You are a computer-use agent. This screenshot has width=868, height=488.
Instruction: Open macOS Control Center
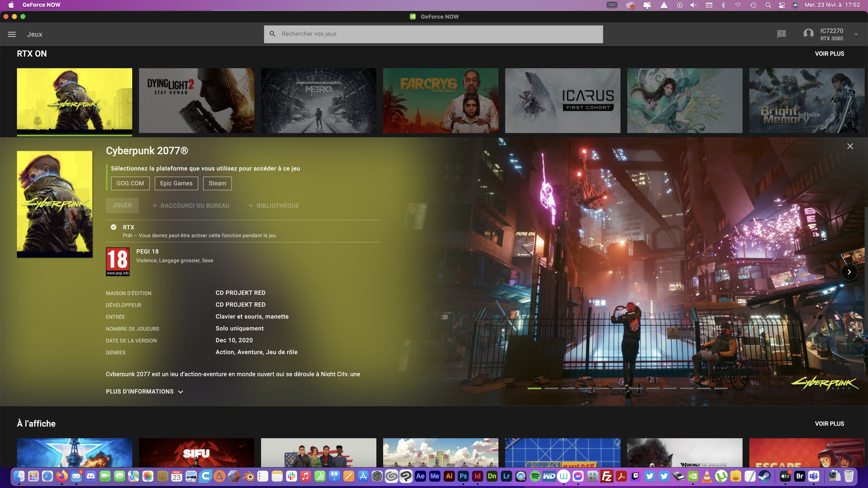click(x=782, y=5)
